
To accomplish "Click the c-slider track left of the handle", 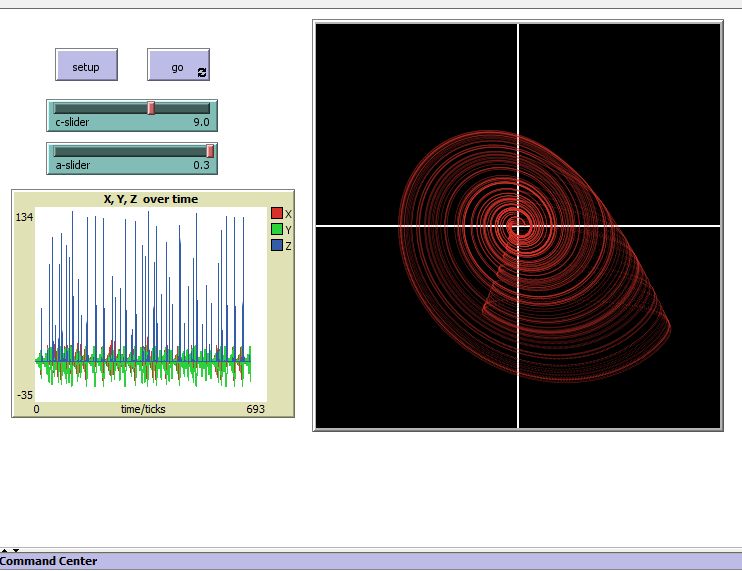I will [100, 108].
